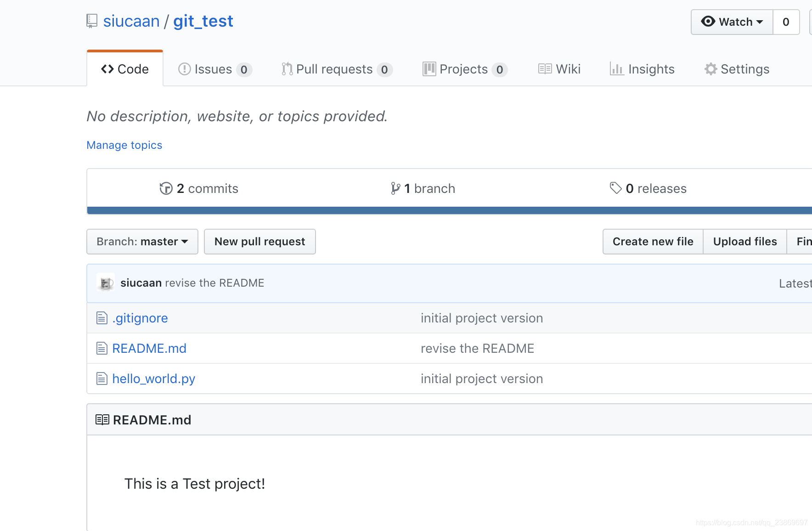Click the book icon in README.md header
812x531 pixels.
point(102,419)
